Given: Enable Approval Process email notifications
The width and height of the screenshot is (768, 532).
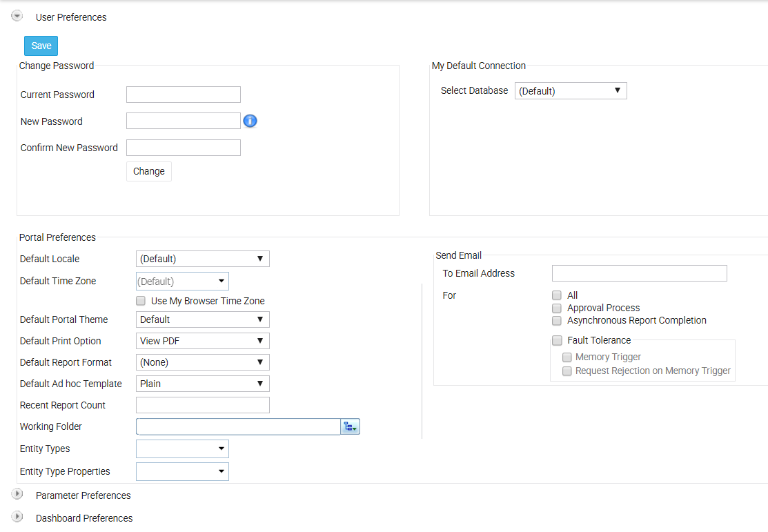Looking at the screenshot, I should 556,308.
